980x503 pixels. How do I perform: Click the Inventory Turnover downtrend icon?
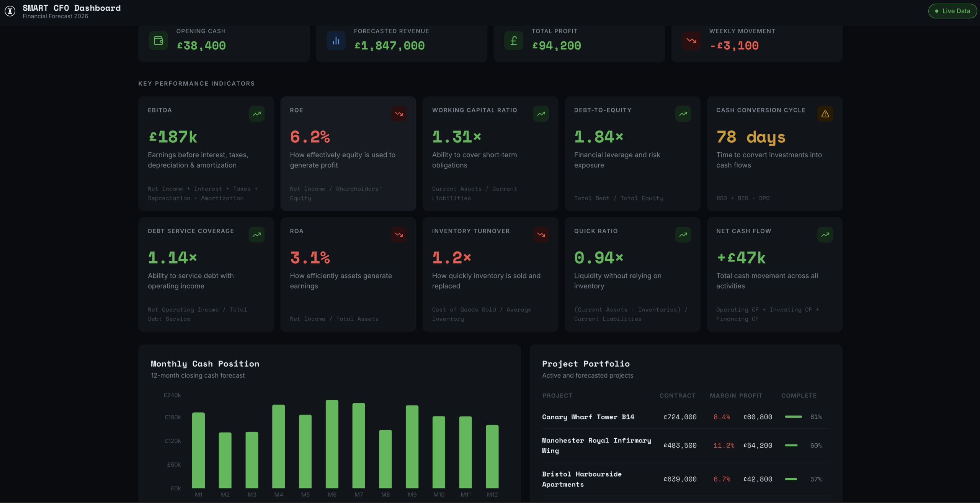(541, 235)
